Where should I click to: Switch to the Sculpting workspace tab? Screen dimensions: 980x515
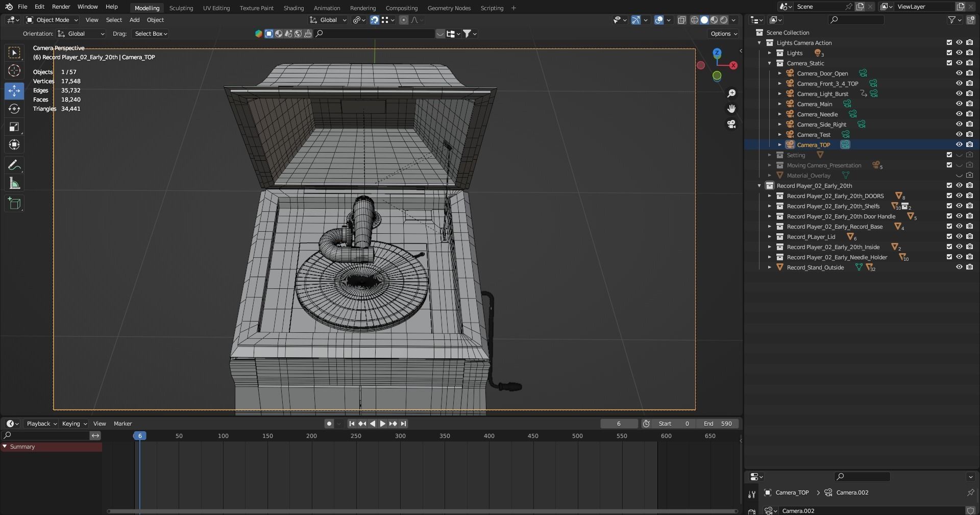pos(181,8)
